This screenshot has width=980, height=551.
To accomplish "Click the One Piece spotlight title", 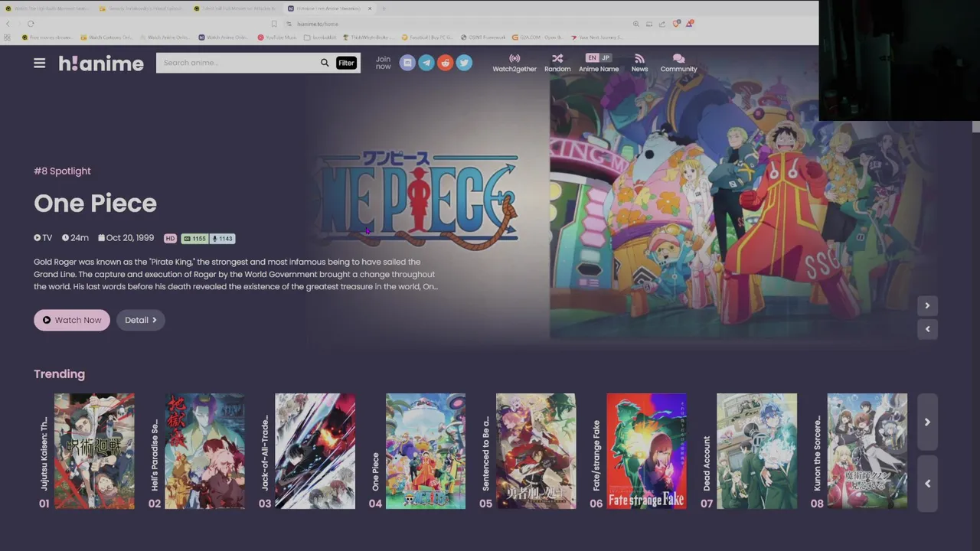I will coord(95,204).
